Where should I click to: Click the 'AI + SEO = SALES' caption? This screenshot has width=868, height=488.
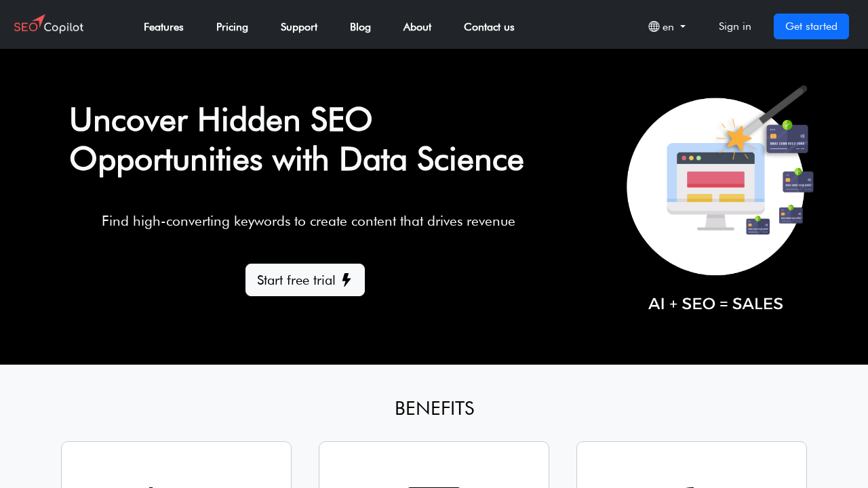tap(715, 304)
